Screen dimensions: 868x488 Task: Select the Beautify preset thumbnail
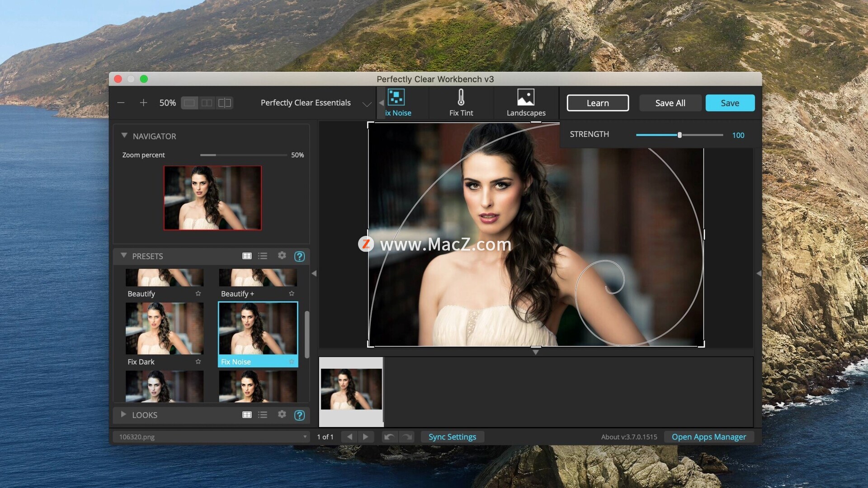(x=165, y=277)
